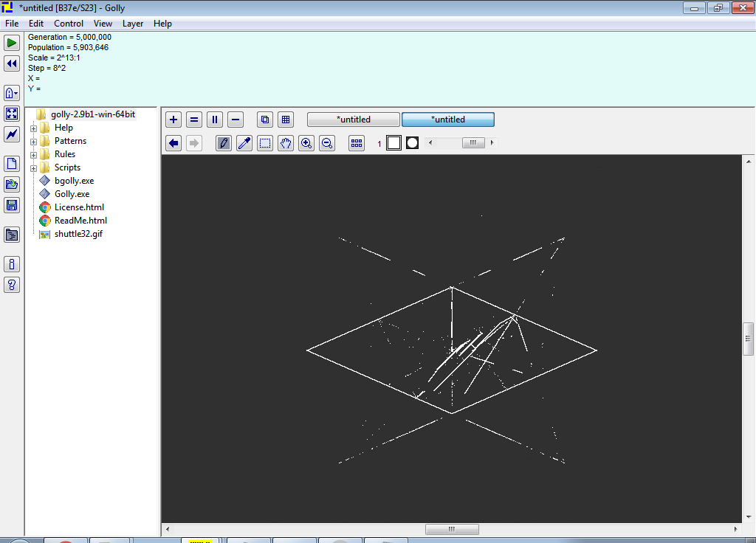The height and width of the screenshot is (543, 756).
Task: Expand the Patterns folder node
Action: (x=34, y=142)
